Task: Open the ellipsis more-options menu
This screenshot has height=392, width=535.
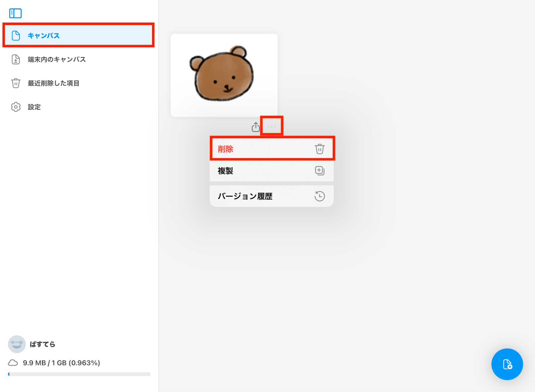Action: (272, 126)
